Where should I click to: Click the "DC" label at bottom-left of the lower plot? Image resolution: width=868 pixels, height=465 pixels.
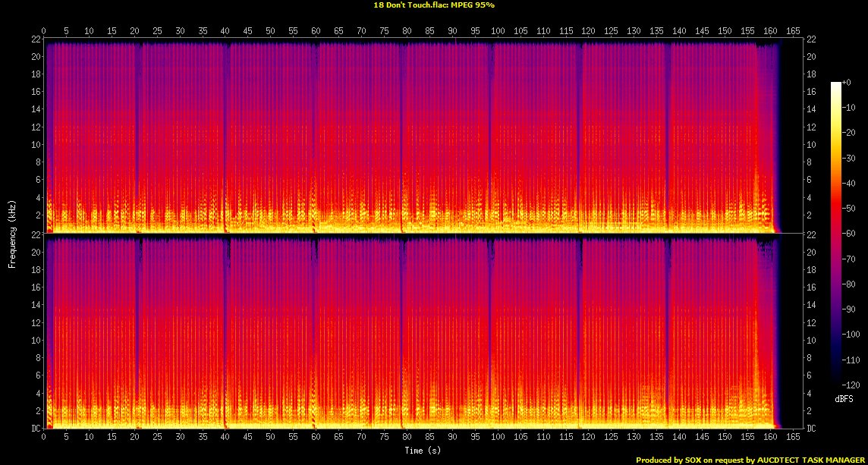pos(36,429)
